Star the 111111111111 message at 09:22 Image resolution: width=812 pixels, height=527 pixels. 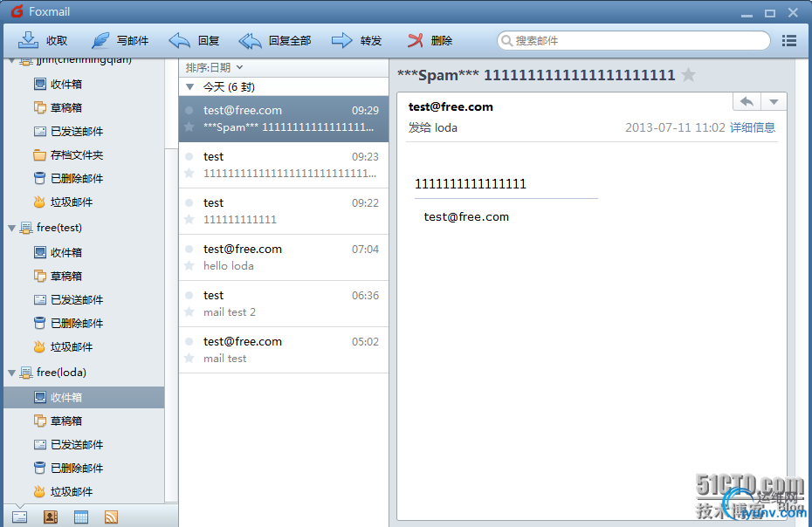189,220
